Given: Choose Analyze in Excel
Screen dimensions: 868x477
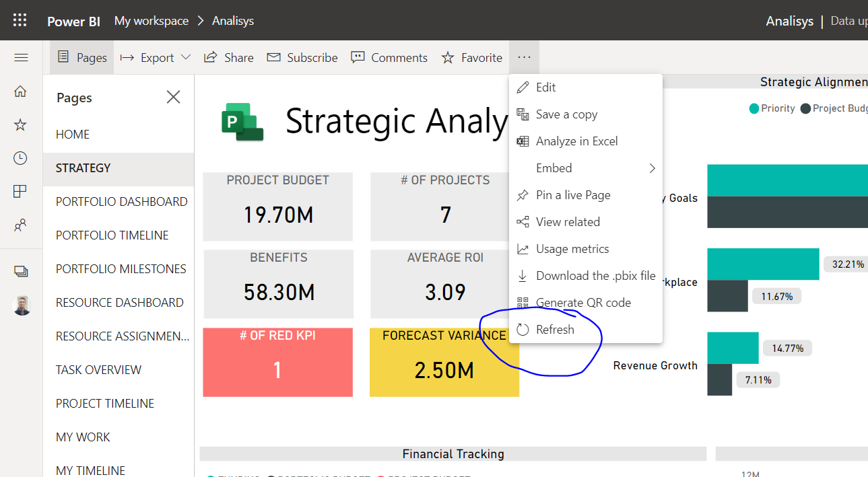Looking at the screenshot, I should coord(586,141).
